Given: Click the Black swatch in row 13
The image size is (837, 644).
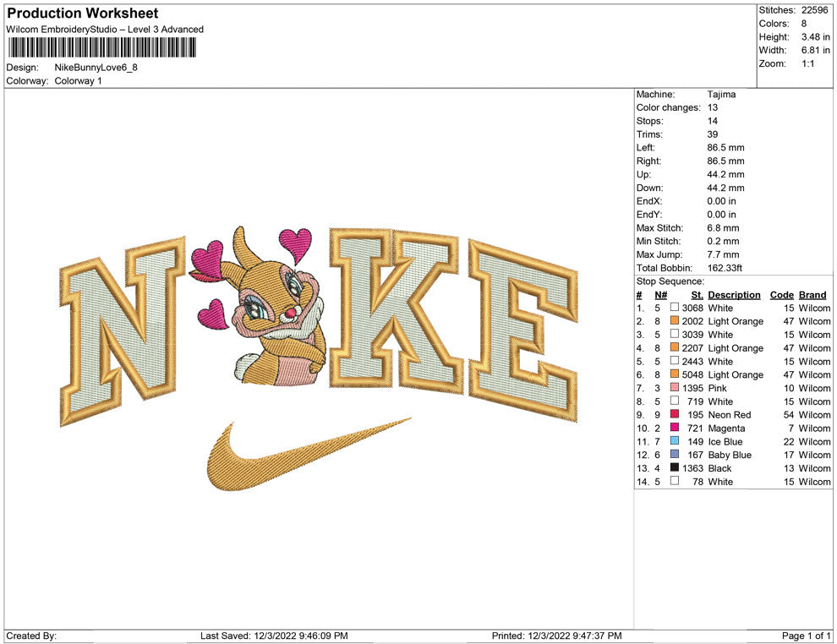Looking at the screenshot, I should click(x=675, y=467).
